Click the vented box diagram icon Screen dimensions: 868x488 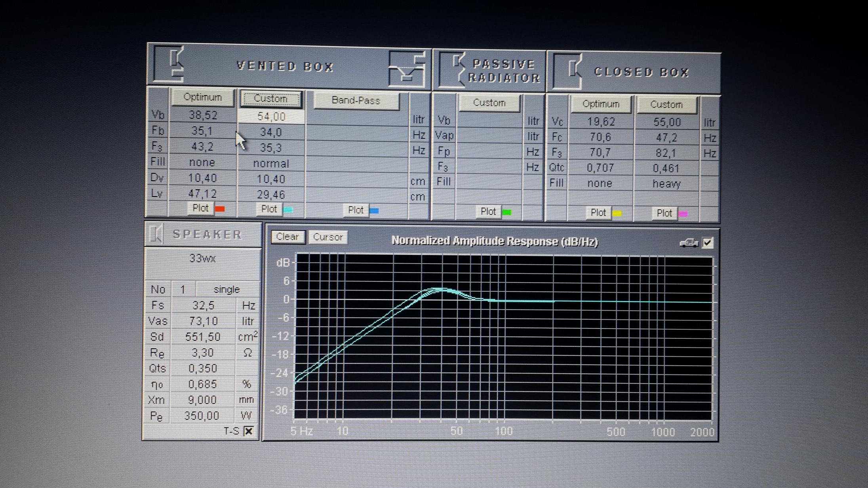[408, 68]
